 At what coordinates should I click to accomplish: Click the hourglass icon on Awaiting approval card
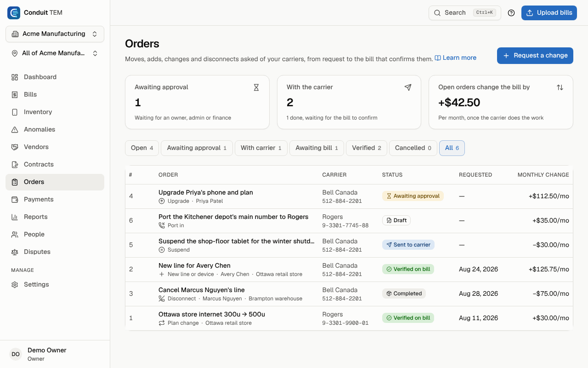pos(256,87)
